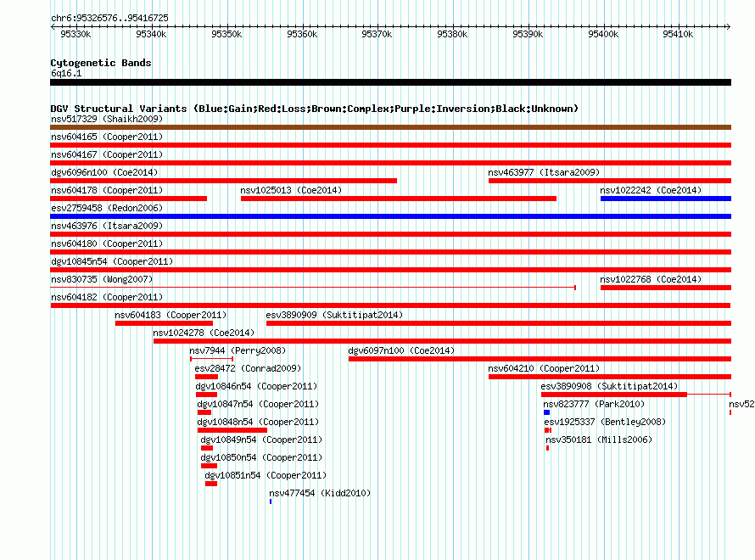Click nsv604180 (Cooper2011) label
This screenshot has width=755, height=560.
(107, 244)
